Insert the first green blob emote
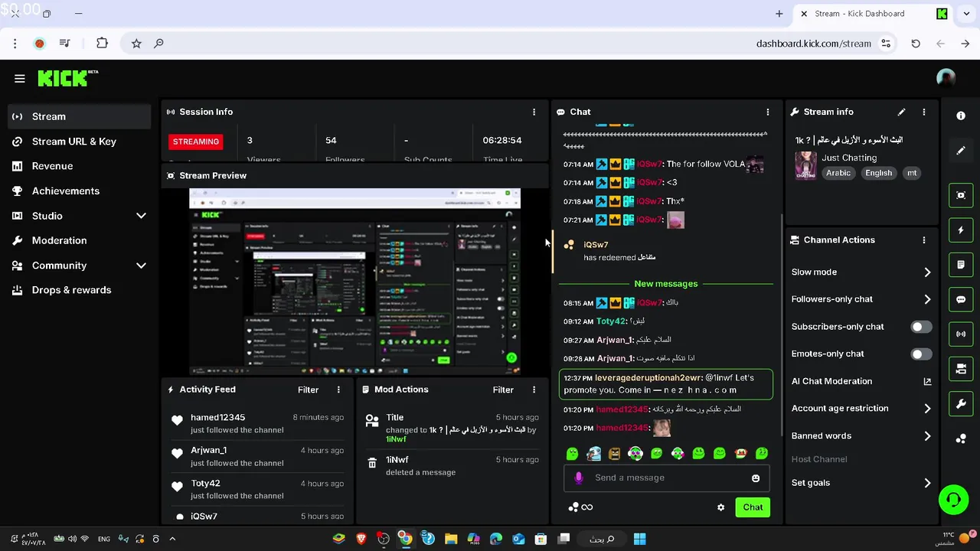Screen dimensions: 980x551 point(572,454)
